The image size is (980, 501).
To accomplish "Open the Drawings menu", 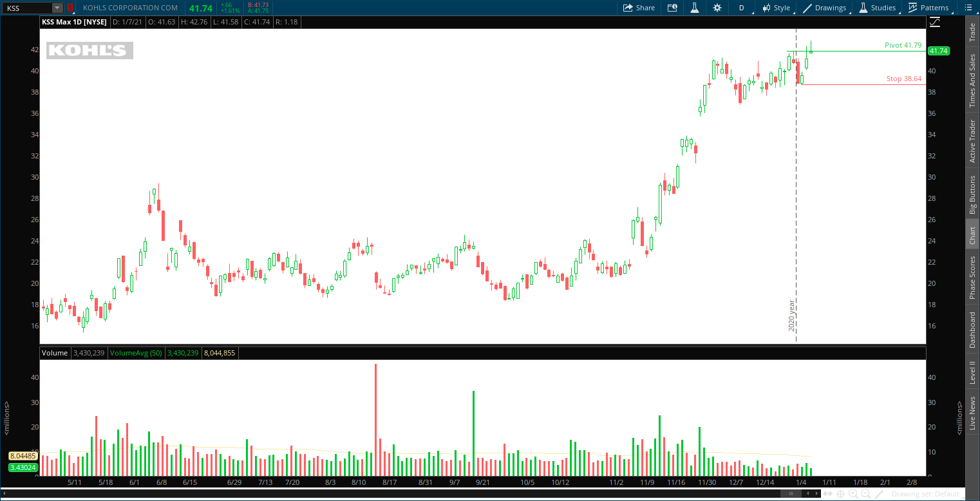I will tap(824, 8).
